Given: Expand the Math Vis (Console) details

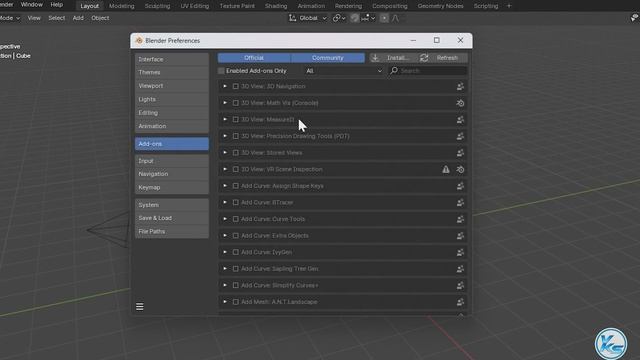Looking at the screenshot, I should coord(225,103).
